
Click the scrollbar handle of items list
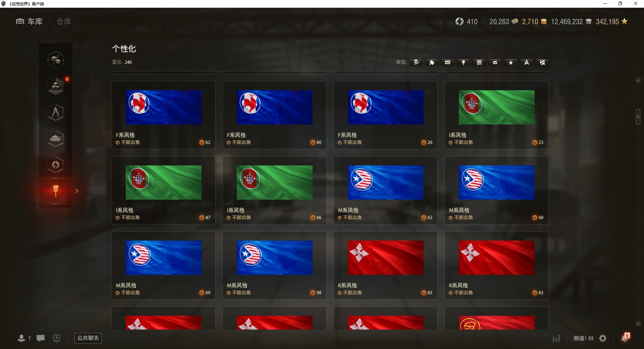[638, 117]
